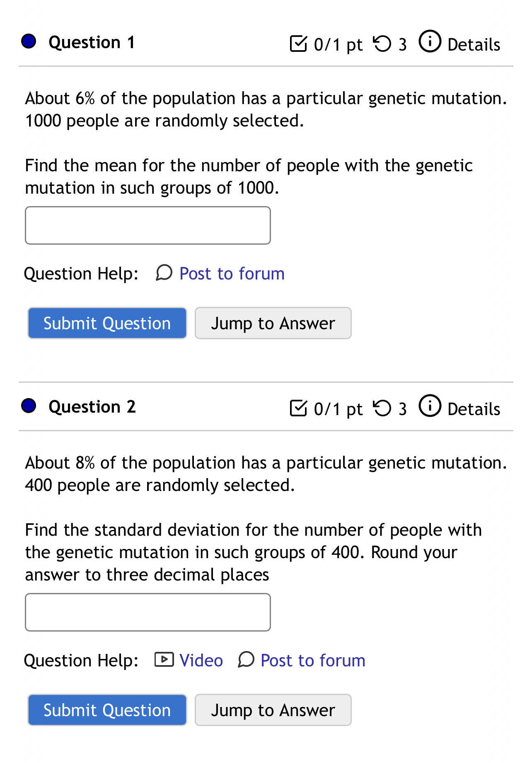
Task: Click Jump to Answer for Question 1
Action: click(x=273, y=323)
